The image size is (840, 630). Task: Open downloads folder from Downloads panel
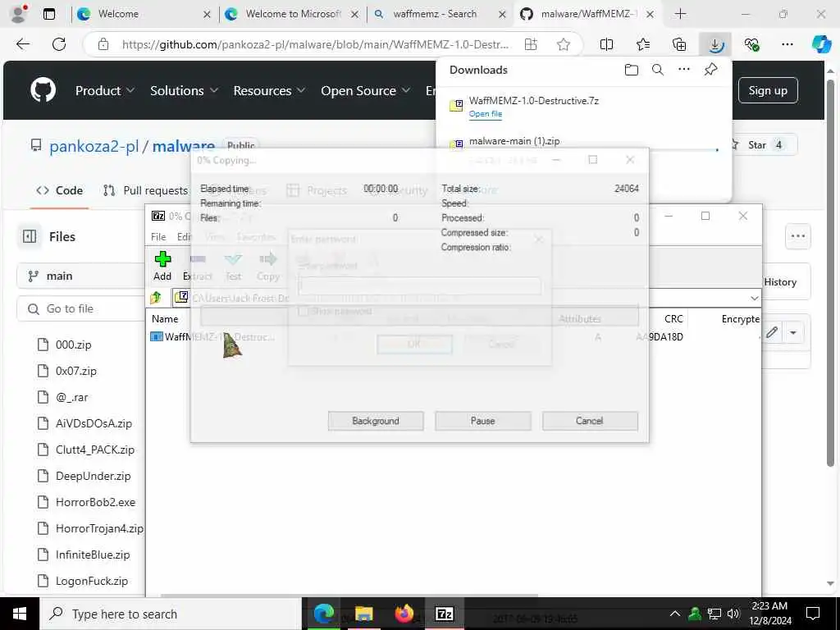click(x=632, y=70)
